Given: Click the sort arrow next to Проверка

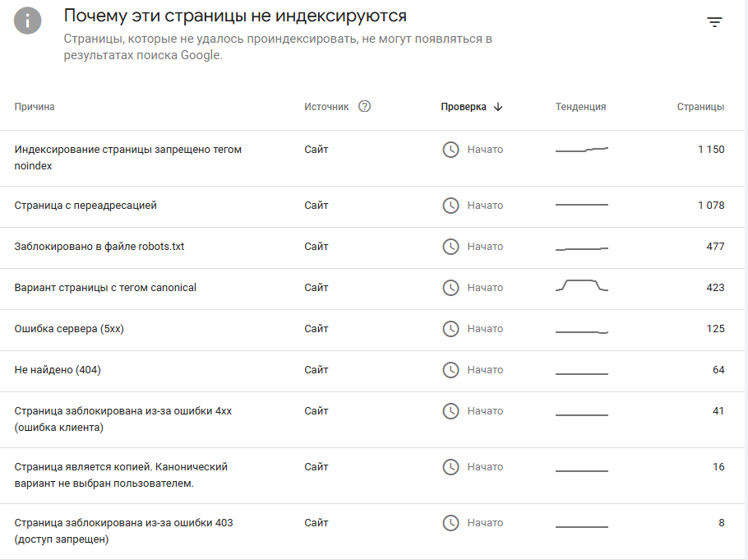Looking at the screenshot, I should tap(498, 106).
